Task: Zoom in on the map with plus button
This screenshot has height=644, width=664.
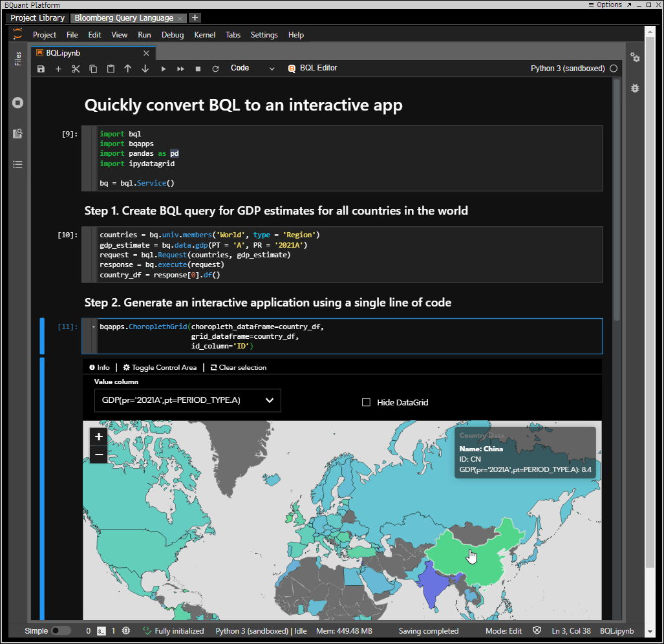Action: tap(99, 437)
